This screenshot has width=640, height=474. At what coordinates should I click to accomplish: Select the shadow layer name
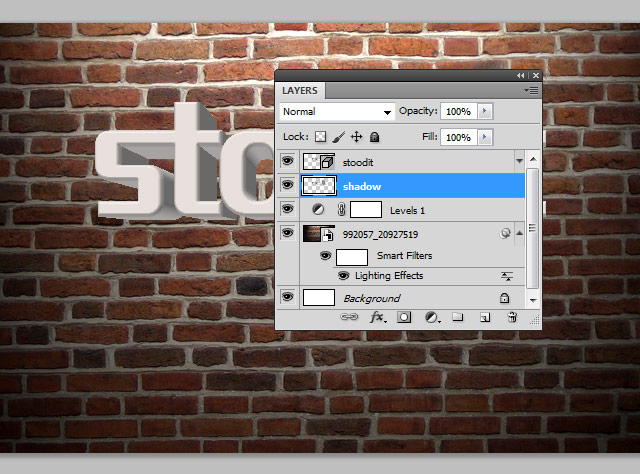tap(362, 187)
